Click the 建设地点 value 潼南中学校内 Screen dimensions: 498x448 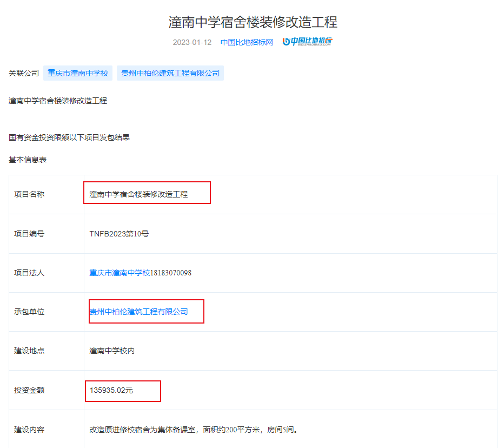(x=112, y=351)
